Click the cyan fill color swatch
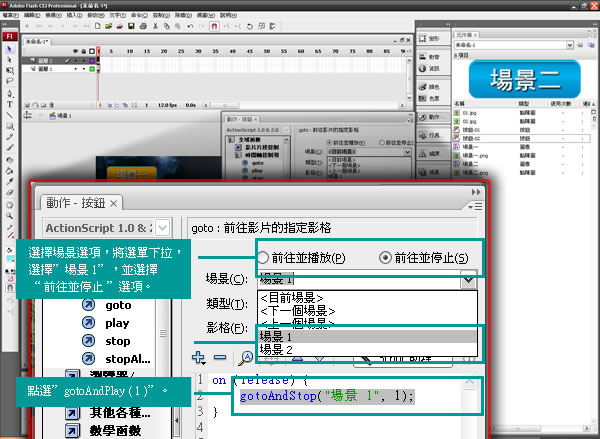This screenshot has width=600, height=439. click(x=10, y=259)
